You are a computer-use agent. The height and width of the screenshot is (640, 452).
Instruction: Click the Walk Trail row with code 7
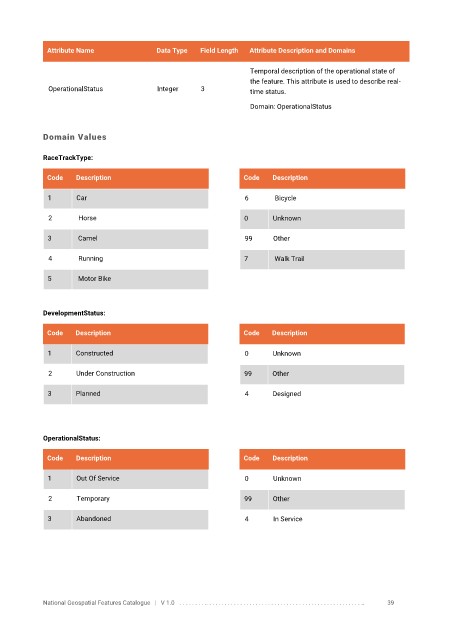coord(322,259)
